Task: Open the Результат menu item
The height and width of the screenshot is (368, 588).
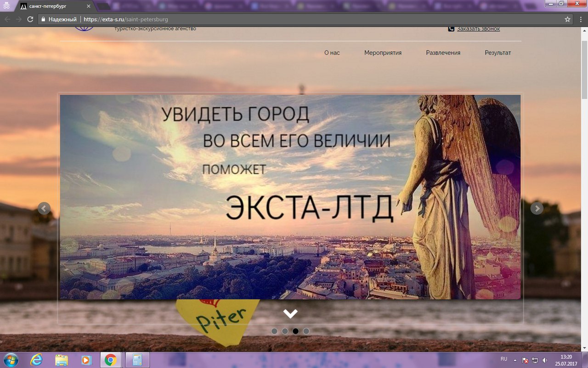Action: tap(498, 53)
